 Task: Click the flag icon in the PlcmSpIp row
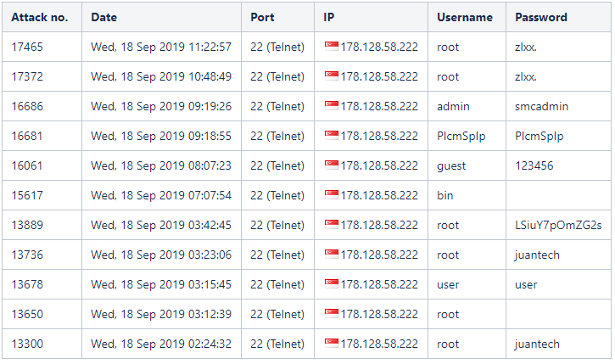click(332, 135)
